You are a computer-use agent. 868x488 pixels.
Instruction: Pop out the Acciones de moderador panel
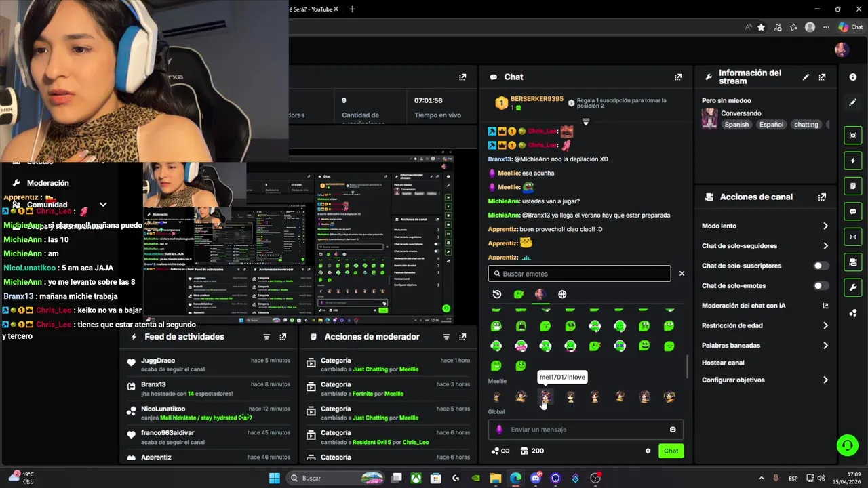click(462, 337)
